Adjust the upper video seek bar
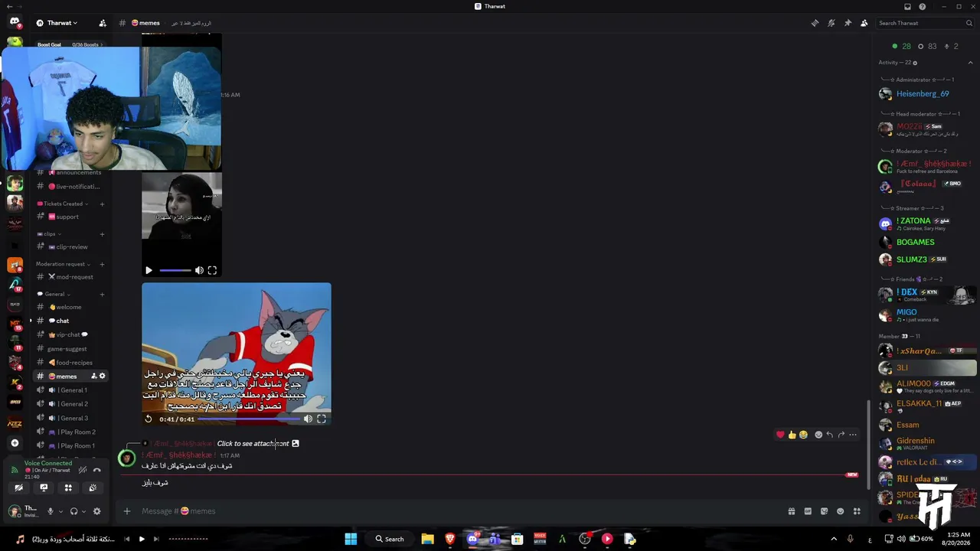The width and height of the screenshot is (980, 551). [175, 270]
